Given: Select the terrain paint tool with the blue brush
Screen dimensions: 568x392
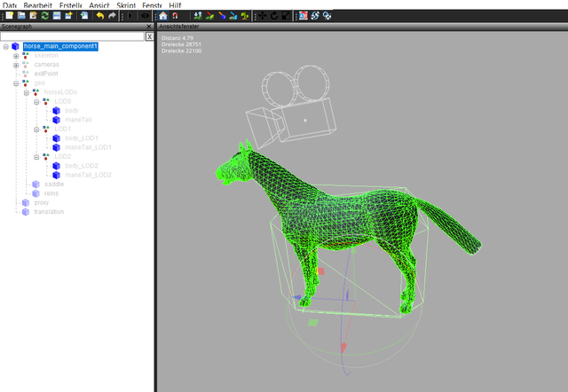Looking at the screenshot, I should [x=221, y=16].
